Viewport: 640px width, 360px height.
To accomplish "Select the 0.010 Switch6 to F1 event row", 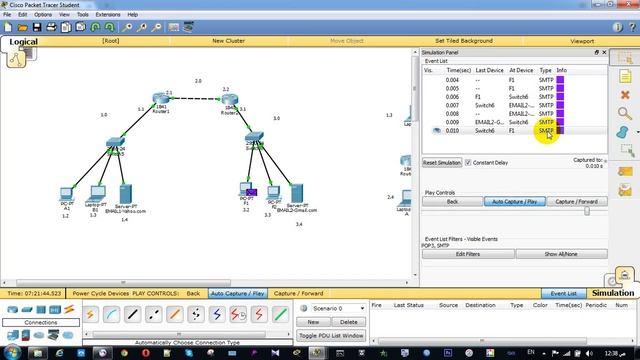I will tap(514, 131).
